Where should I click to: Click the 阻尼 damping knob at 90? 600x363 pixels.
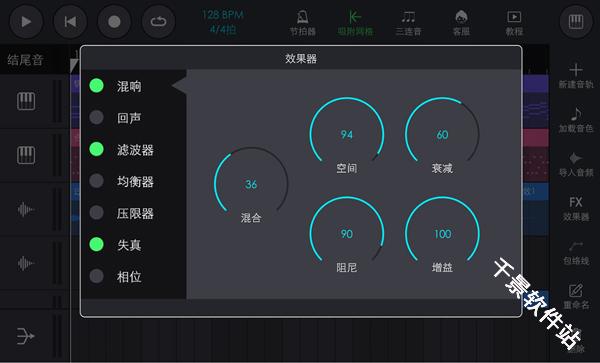[x=347, y=234]
